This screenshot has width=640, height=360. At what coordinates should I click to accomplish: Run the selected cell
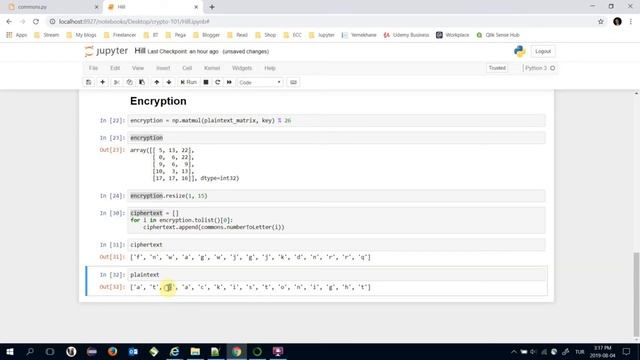(189, 82)
